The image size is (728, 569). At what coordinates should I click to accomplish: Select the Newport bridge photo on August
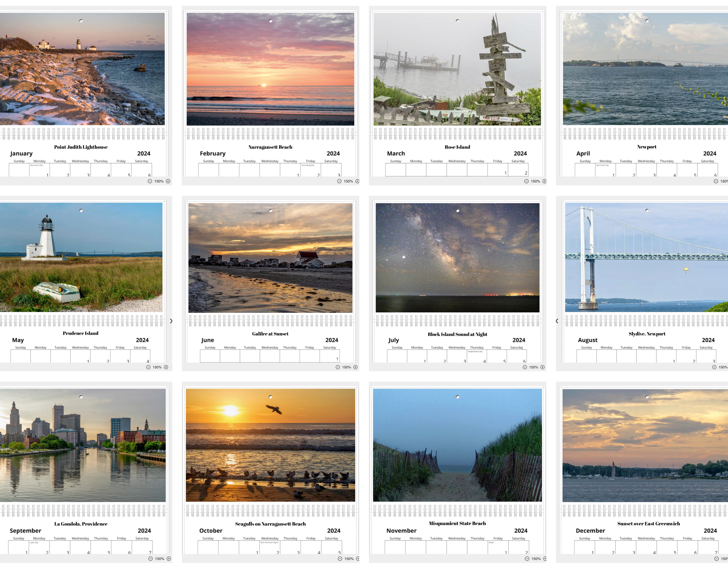click(646, 257)
